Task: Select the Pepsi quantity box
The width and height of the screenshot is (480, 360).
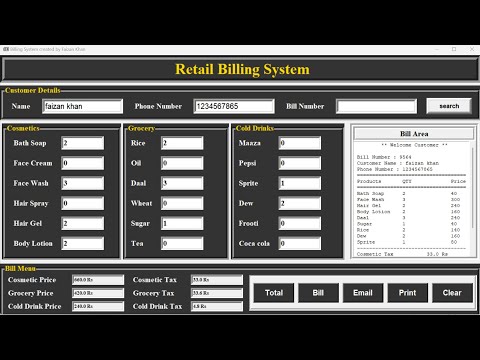Action: tap(300, 163)
